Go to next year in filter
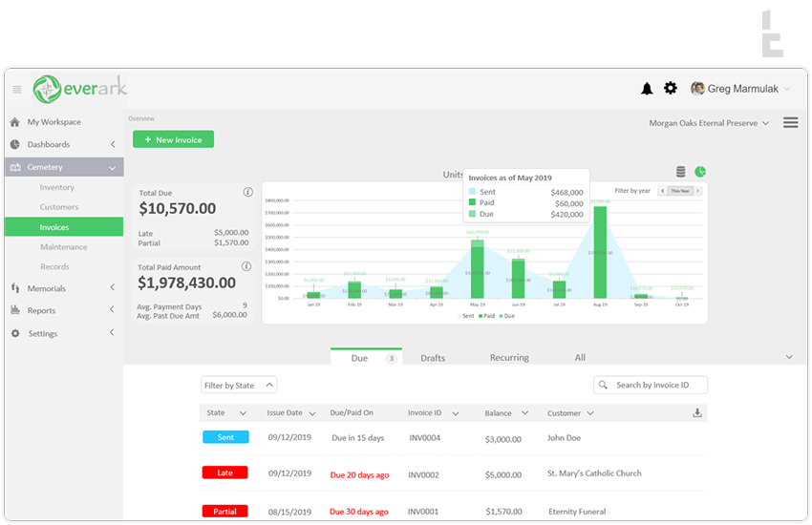 click(698, 191)
